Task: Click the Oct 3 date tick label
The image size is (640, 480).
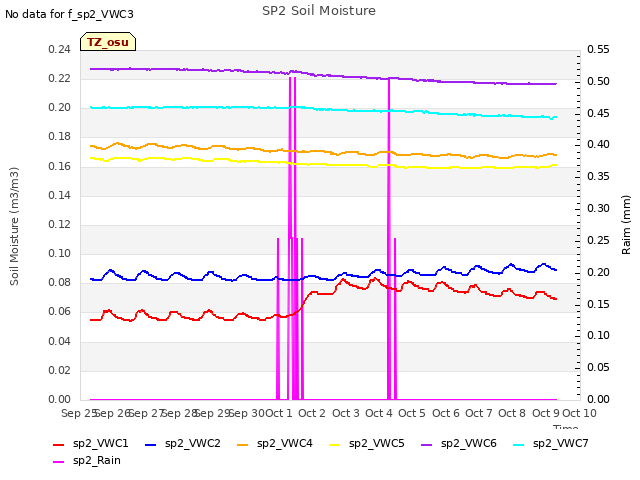Action: [346, 413]
